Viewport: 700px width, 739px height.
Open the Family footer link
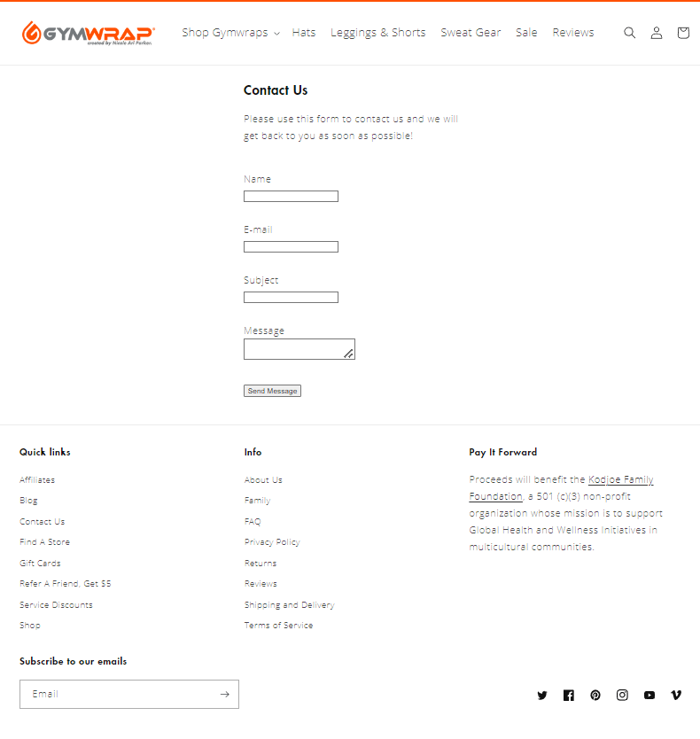click(257, 501)
